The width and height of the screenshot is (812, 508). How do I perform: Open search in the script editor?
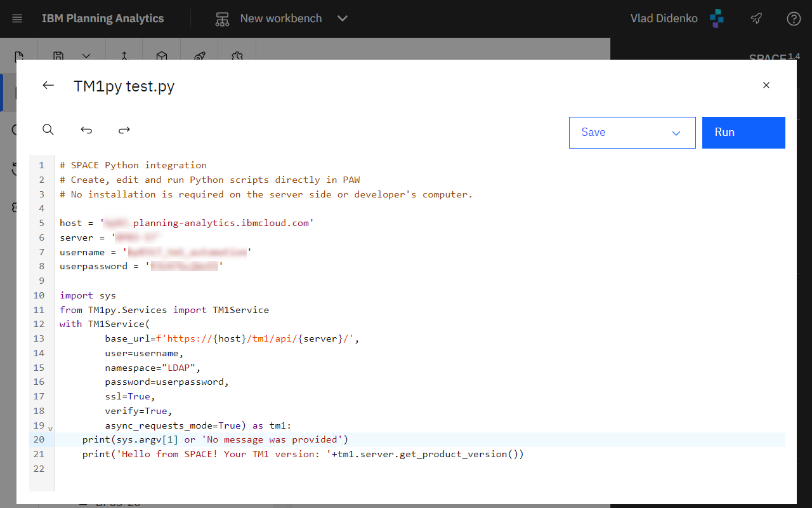click(x=48, y=130)
